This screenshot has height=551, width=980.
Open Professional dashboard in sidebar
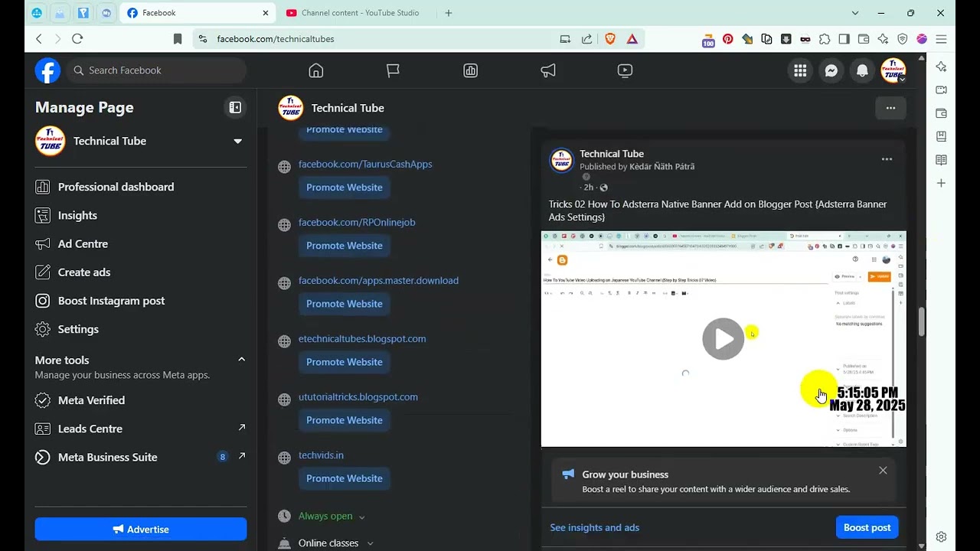click(141, 187)
